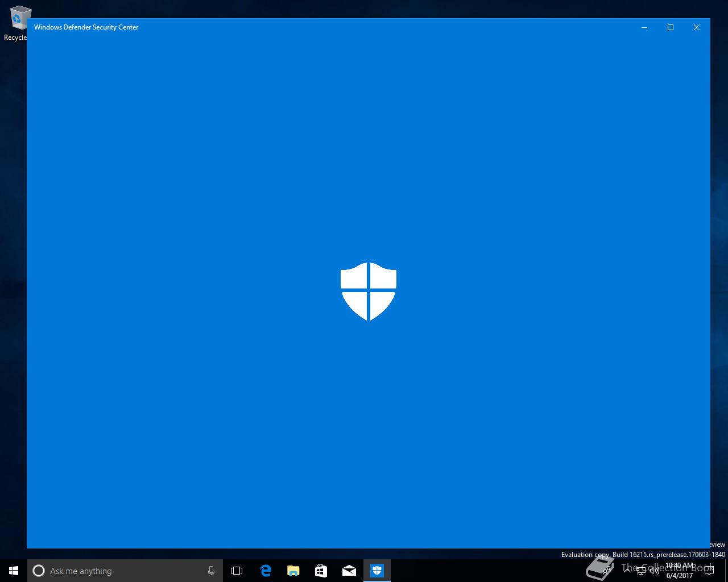Click the taskbar clock showing 6/4/2017

coord(680,571)
